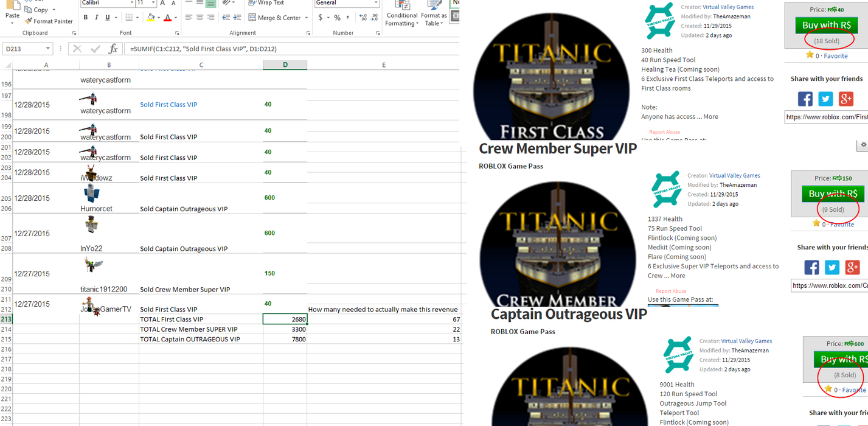Select the TOTAL First Class VIP cell

coord(201,319)
